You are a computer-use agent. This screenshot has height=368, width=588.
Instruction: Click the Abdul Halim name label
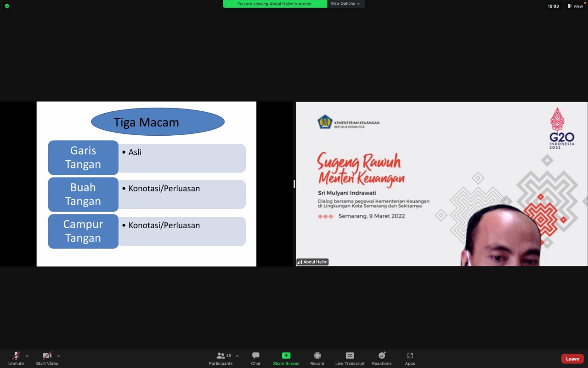coord(315,262)
